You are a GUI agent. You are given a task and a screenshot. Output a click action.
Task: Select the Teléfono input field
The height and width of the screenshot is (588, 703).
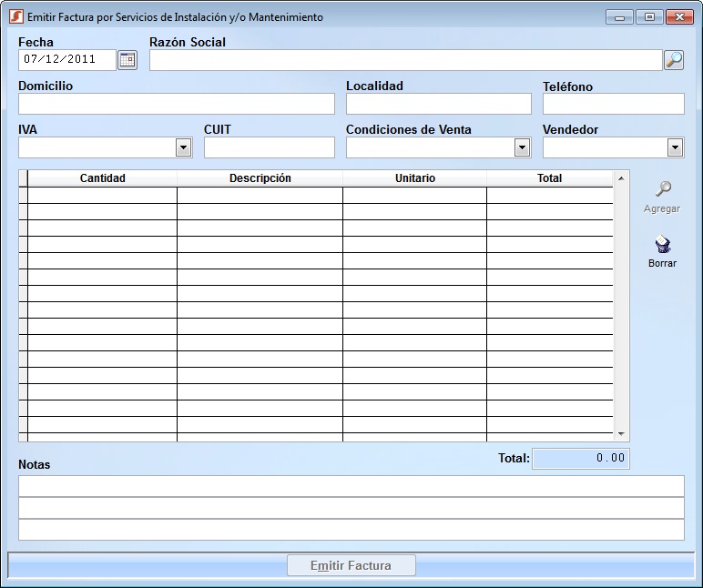(x=613, y=104)
